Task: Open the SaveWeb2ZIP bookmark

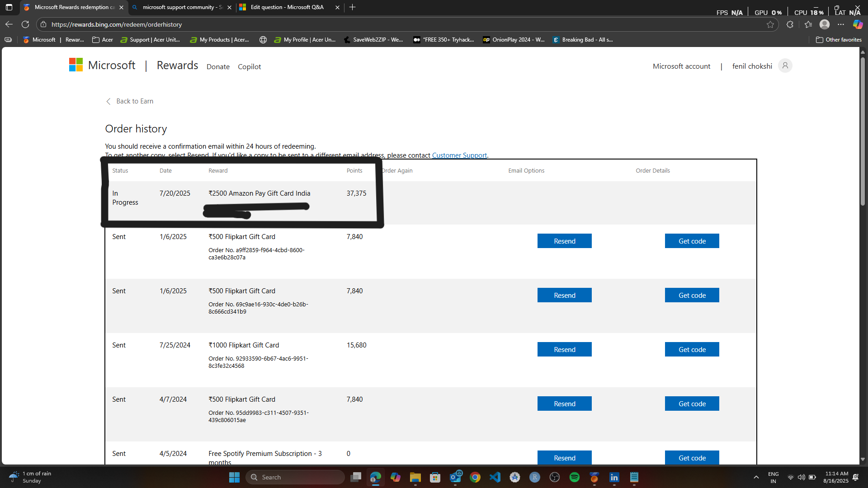Action: pyautogui.click(x=373, y=40)
